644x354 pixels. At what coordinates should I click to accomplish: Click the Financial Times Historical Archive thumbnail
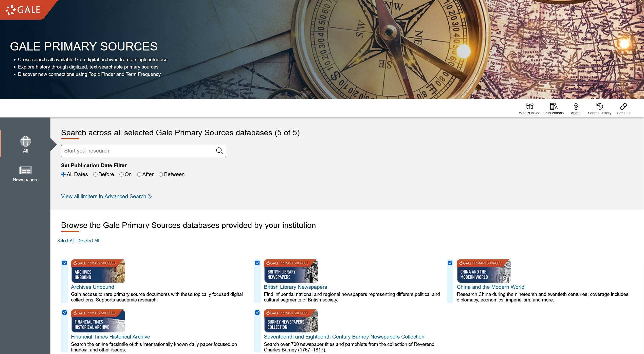[x=98, y=321]
